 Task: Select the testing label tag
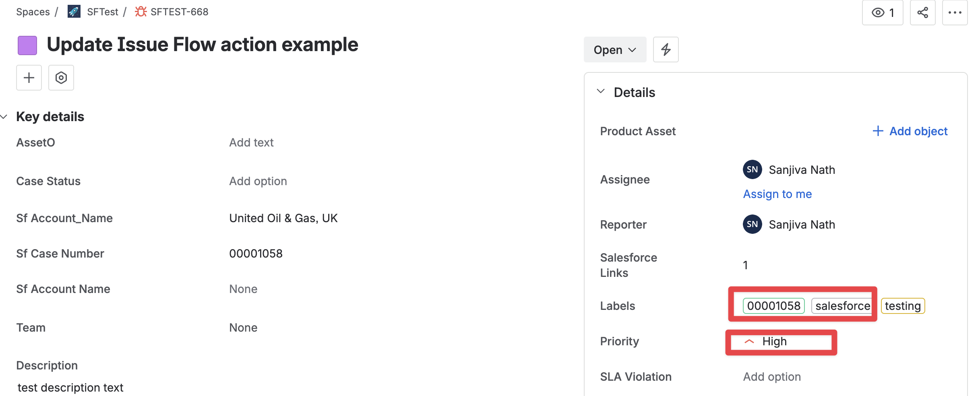click(x=903, y=306)
